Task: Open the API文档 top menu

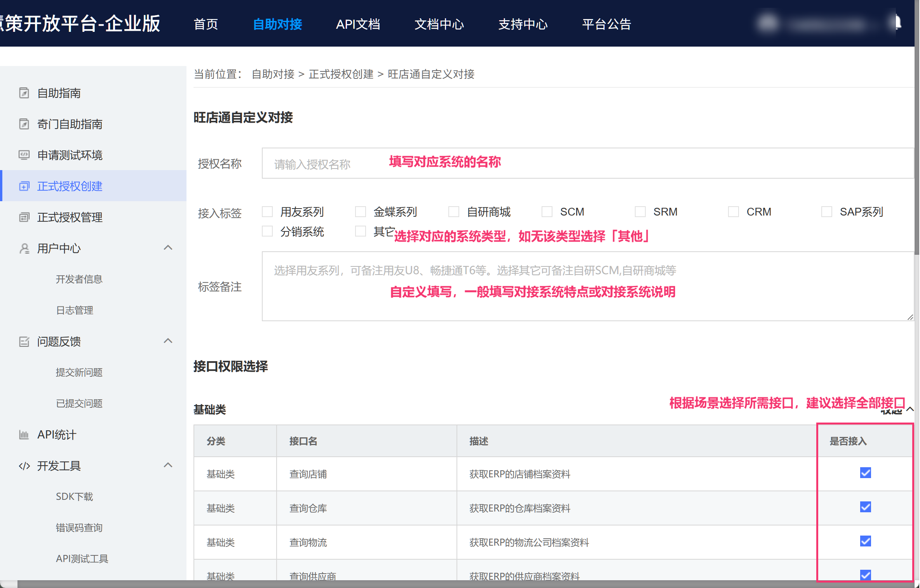Action: [x=358, y=24]
